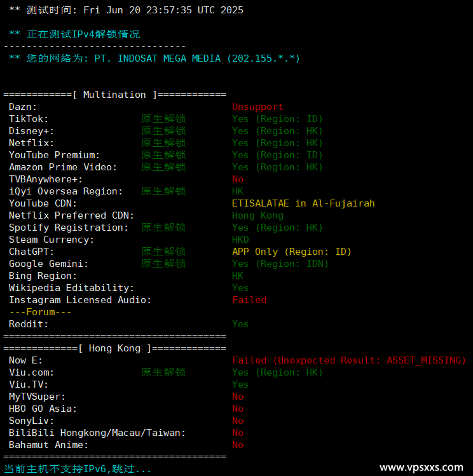Click the 'Steam Currency:' label
This screenshot has width=473, height=476.
(x=51, y=240)
